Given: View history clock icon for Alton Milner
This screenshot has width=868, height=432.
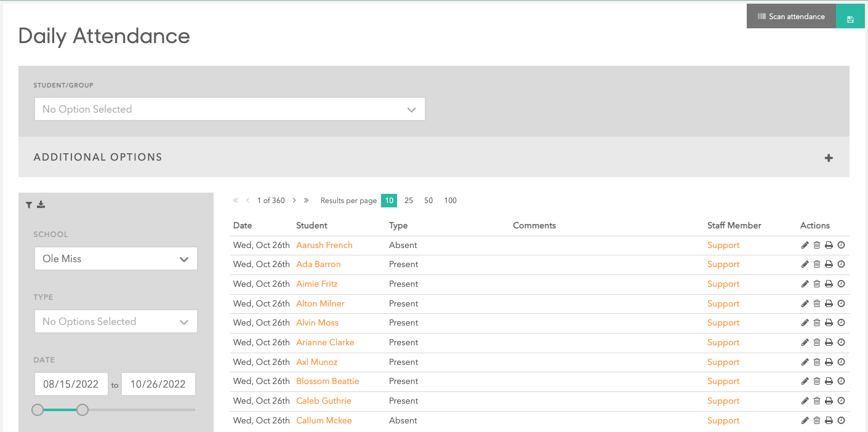Looking at the screenshot, I should (x=842, y=303).
